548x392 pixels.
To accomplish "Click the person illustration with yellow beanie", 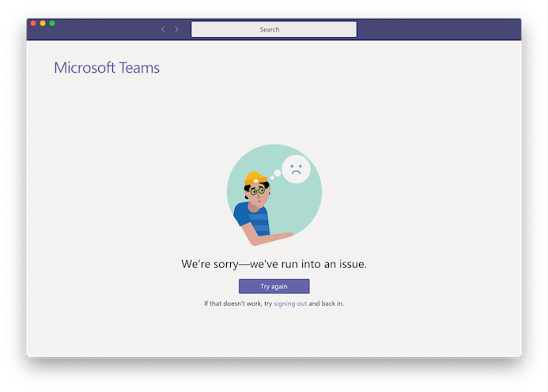I will pyautogui.click(x=260, y=209).
